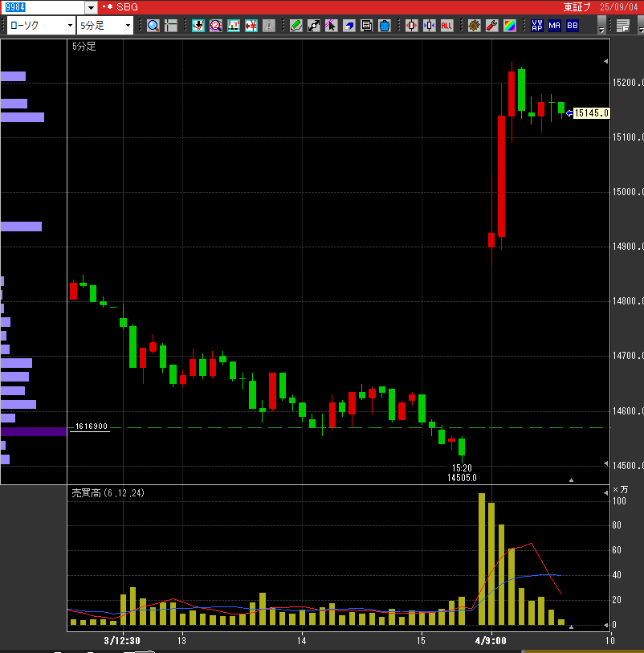Click the 4/9:00 time axis label
The width and height of the screenshot is (644, 653).
(x=491, y=640)
